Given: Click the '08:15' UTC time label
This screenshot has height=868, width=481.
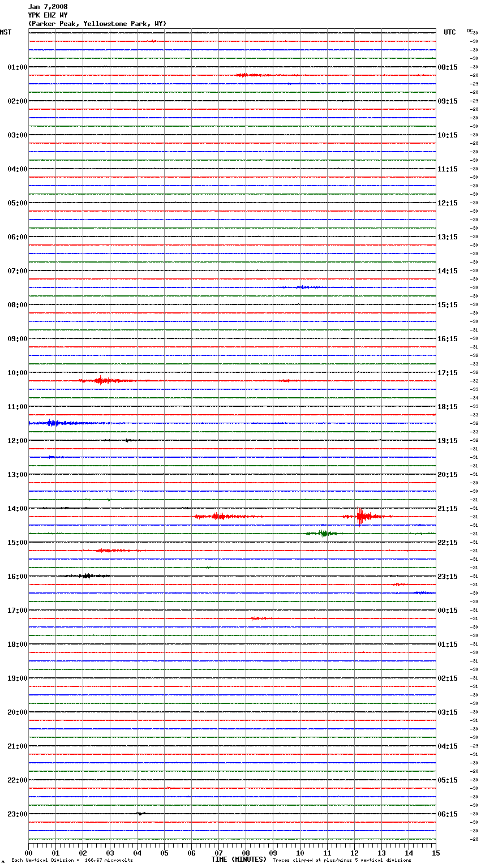Looking at the screenshot, I should pos(448,67).
